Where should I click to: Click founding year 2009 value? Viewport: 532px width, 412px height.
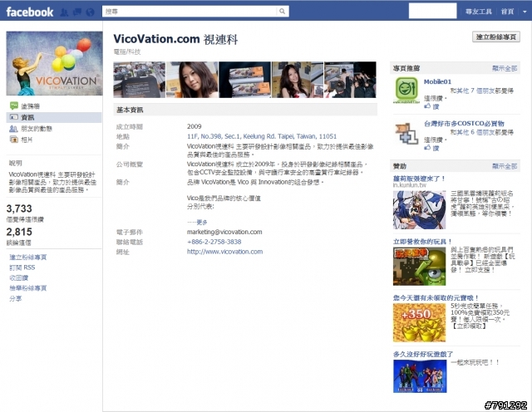pos(194,126)
